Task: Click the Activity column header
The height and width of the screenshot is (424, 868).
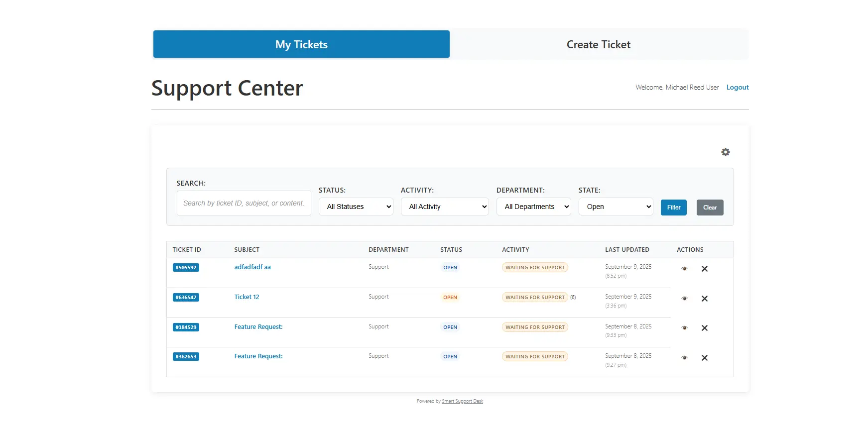Action: [x=515, y=250]
